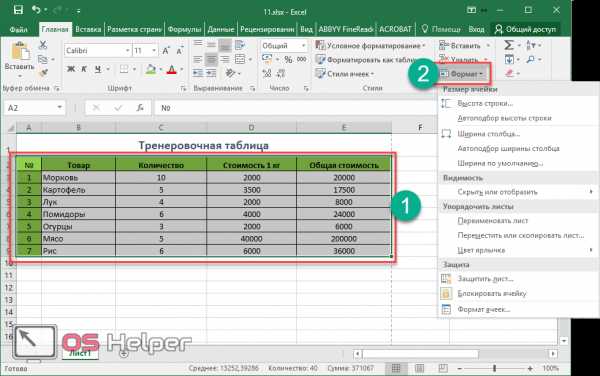The width and height of the screenshot is (600, 376).
Task: Switch to Page Break preview view
Action: [443, 368]
